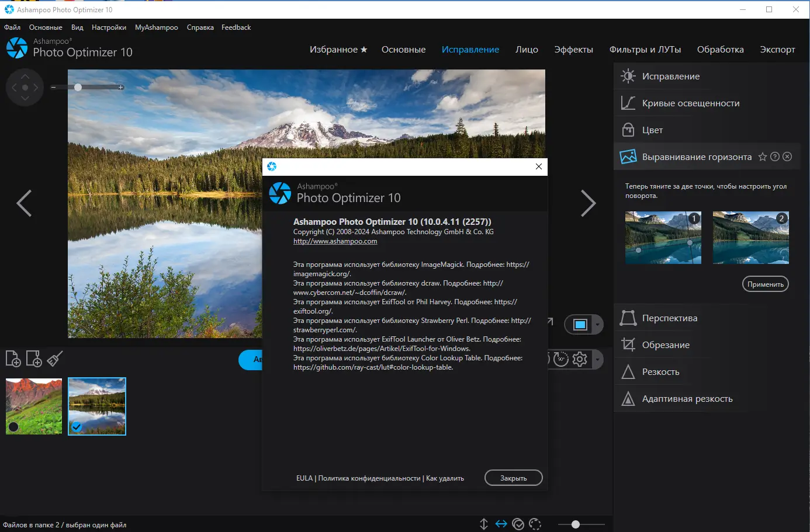Click the partially hidden blue button beside the dialog
The width and height of the screenshot is (810, 532).
point(250,360)
